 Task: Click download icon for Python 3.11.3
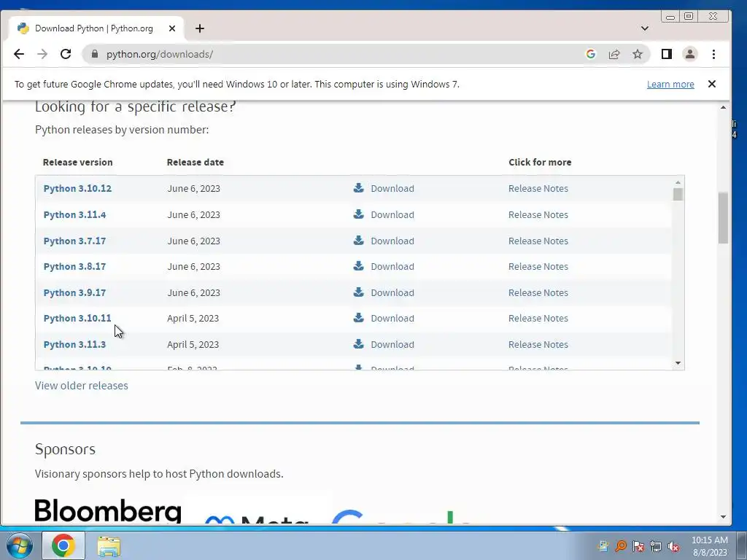(x=359, y=344)
